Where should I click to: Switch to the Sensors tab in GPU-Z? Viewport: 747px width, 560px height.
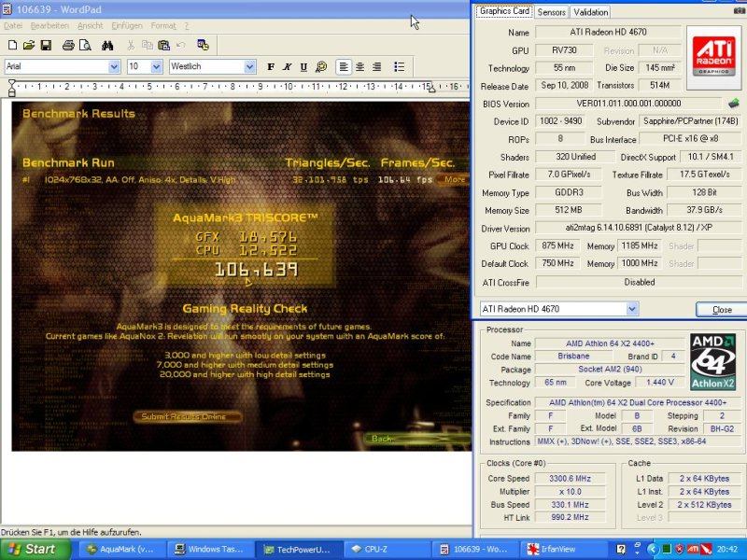click(551, 12)
